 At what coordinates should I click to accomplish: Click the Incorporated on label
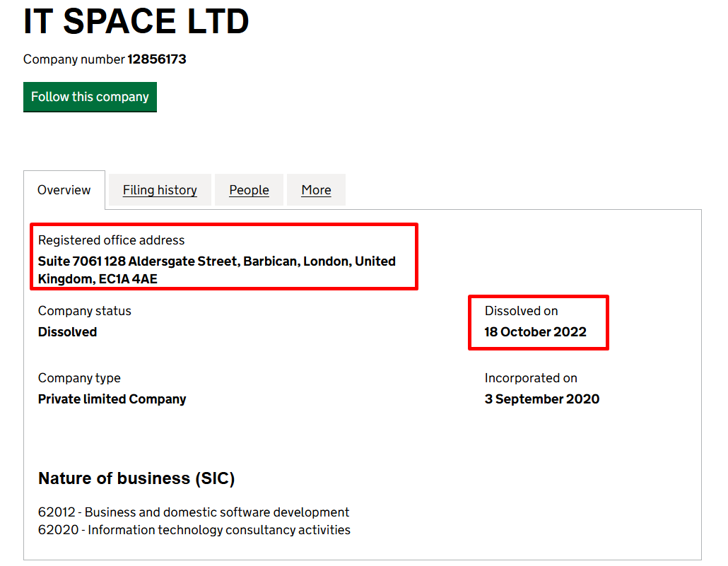tap(531, 378)
